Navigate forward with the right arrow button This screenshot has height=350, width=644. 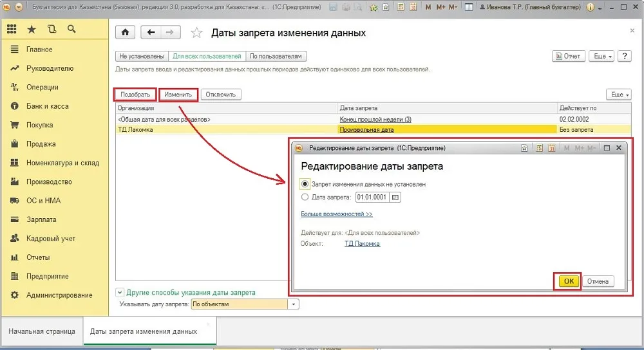170,32
